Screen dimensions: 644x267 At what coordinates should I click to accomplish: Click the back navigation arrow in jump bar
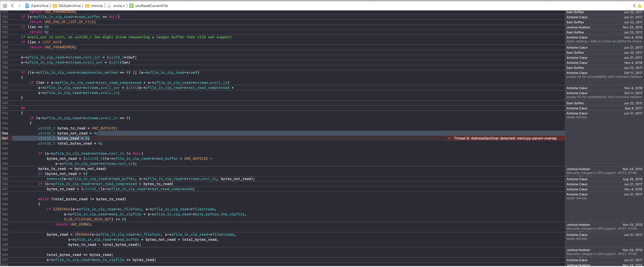click(12, 6)
